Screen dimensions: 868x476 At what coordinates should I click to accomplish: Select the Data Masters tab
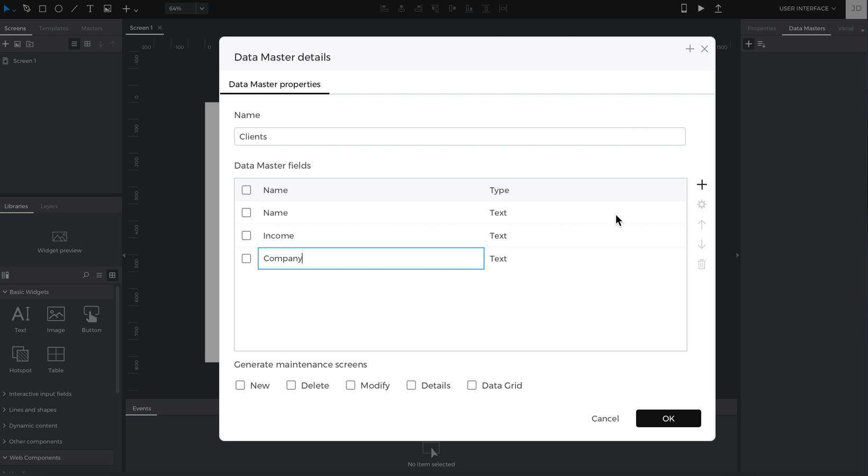(807, 28)
